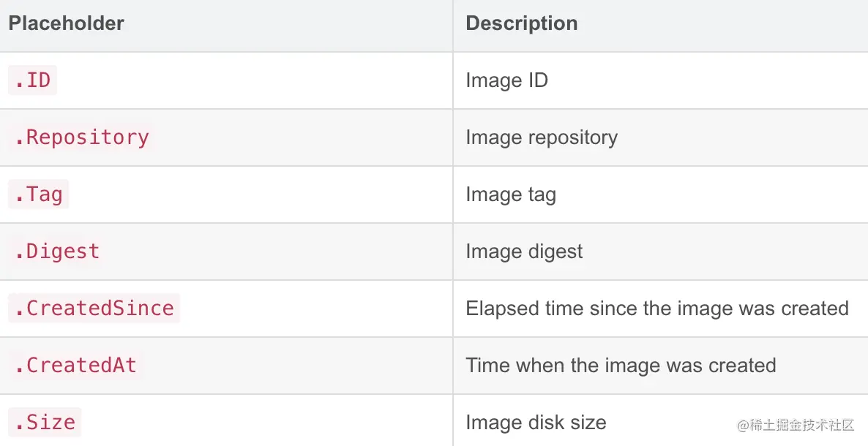Click the Placeholder column header
Viewport: 868px width, 446px height.
pos(66,23)
